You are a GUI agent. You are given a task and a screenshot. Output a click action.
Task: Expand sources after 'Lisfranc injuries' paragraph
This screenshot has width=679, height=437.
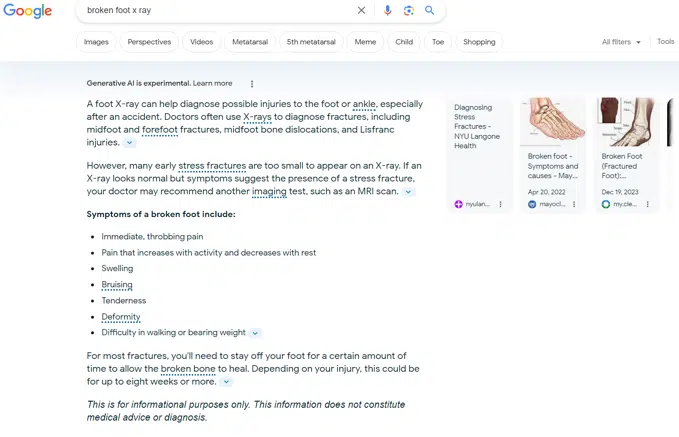pos(129,142)
